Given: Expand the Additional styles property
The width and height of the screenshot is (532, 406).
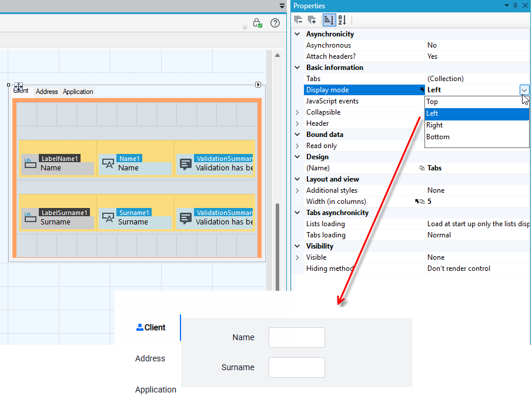Looking at the screenshot, I should 297,190.
